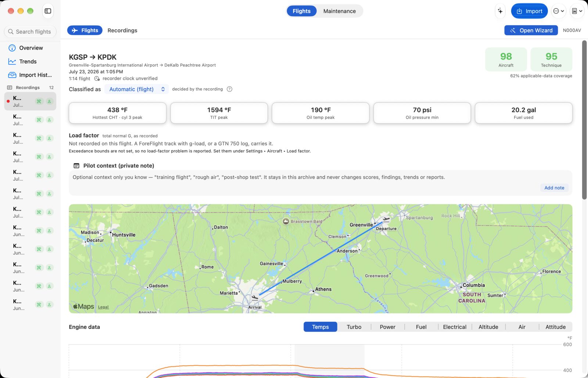Open the Legal link on the map
This screenshot has height=378, width=588.
[103, 307]
